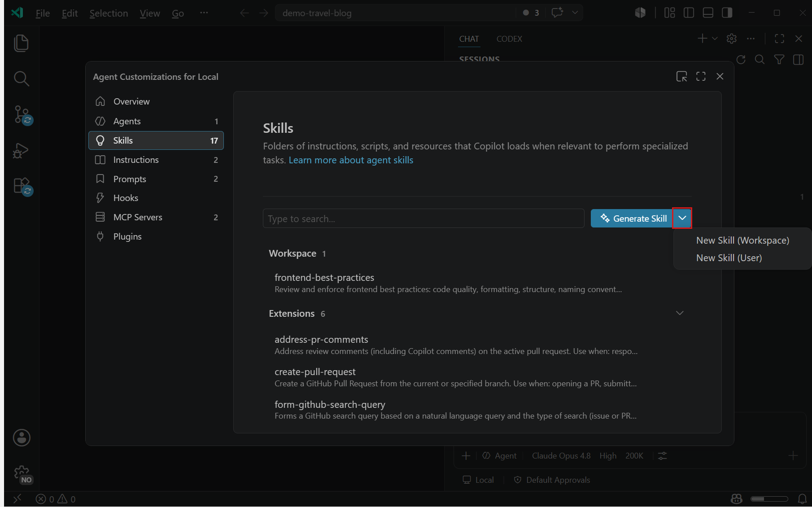Open customizations dialog in editor icon
The image size is (812, 507).
(681, 77)
